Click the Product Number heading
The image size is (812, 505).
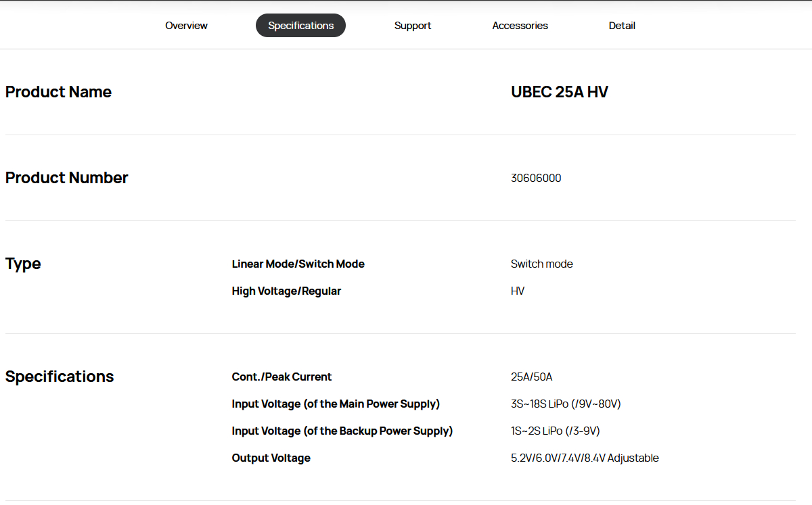(66, 178)
